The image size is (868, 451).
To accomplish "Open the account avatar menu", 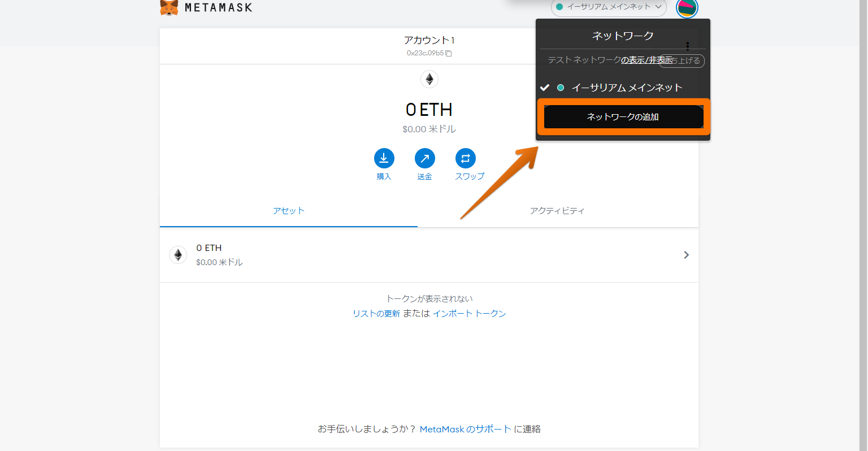I will [x=687, y=7].
